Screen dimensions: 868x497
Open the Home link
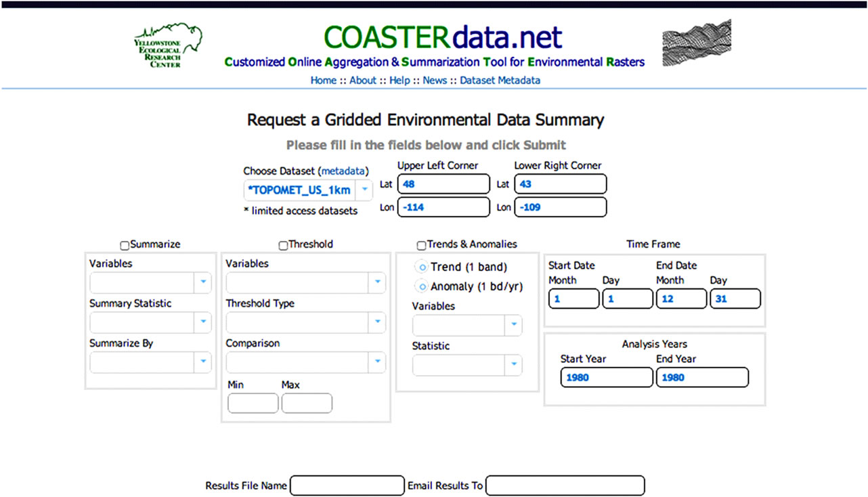pyautogui.click(x=323, y=80)
